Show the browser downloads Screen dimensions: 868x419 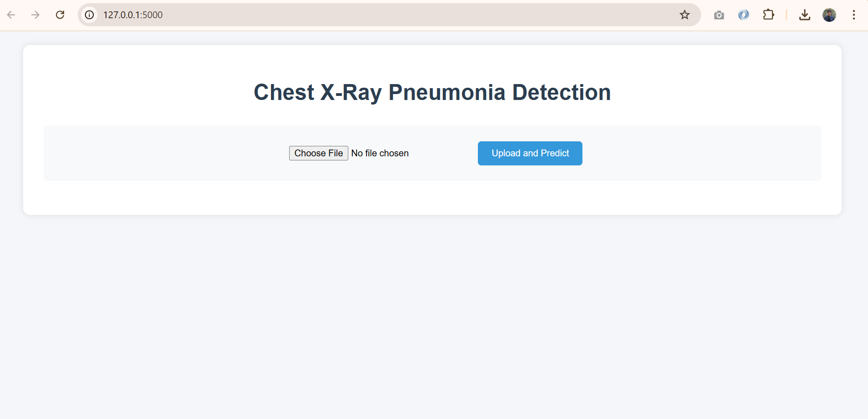(805, 15)
